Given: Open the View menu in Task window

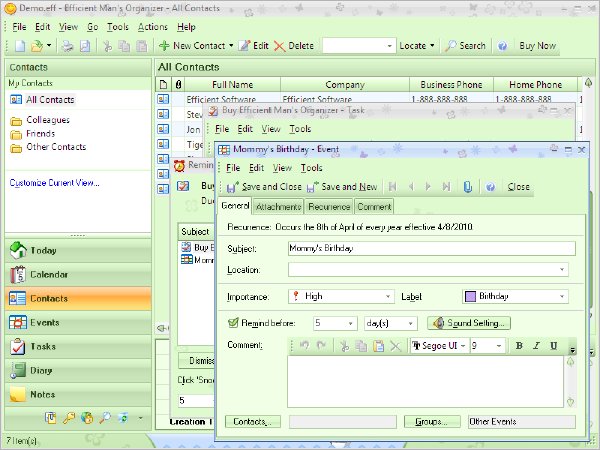Looking at the screenshot, I should (x=271, y=129).
